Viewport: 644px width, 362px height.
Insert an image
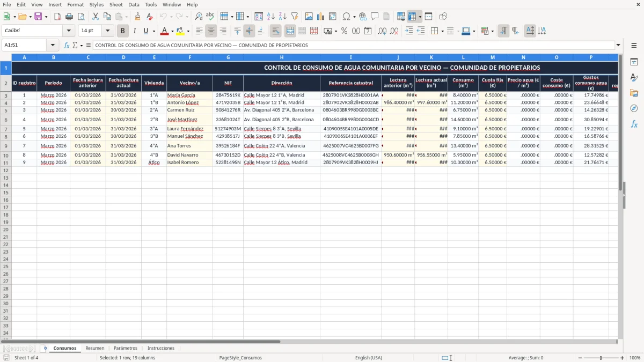[x=309, y=17]
